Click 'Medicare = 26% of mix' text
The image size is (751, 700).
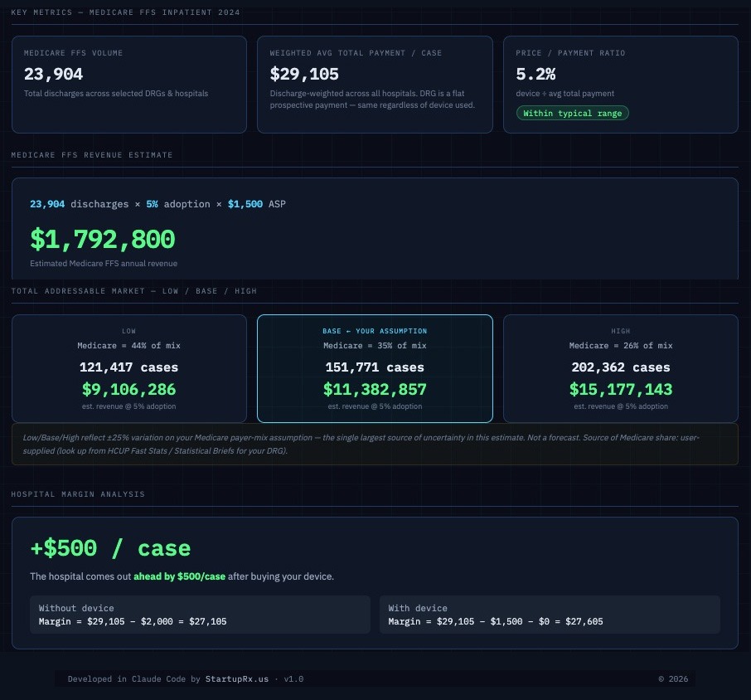point(621,346)
